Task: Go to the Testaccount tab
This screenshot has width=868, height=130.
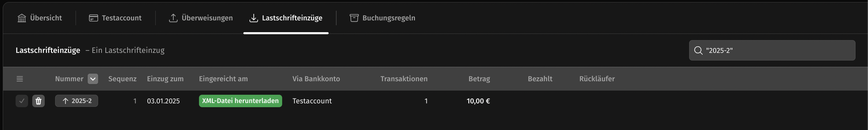Action: pyautogui.click(x=115, y=18)
